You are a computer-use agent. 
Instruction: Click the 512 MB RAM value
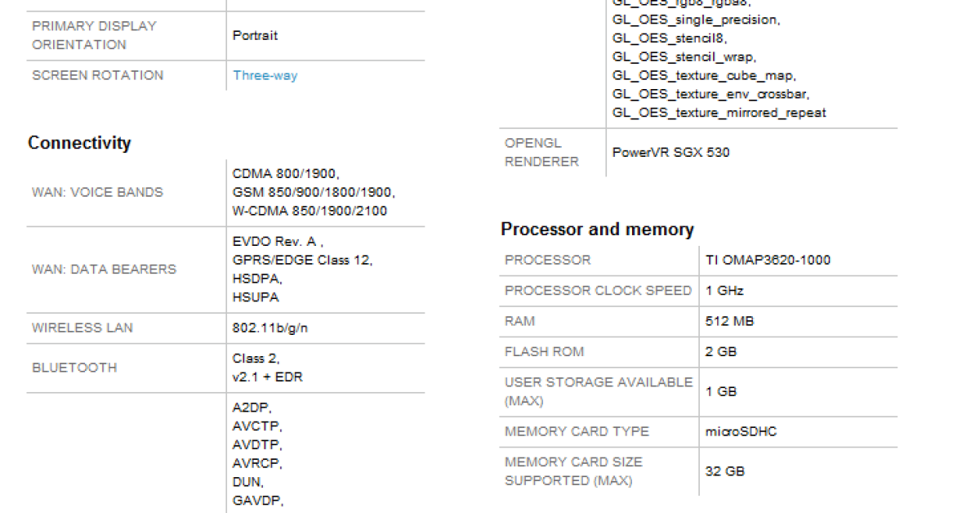pos(729,321)
